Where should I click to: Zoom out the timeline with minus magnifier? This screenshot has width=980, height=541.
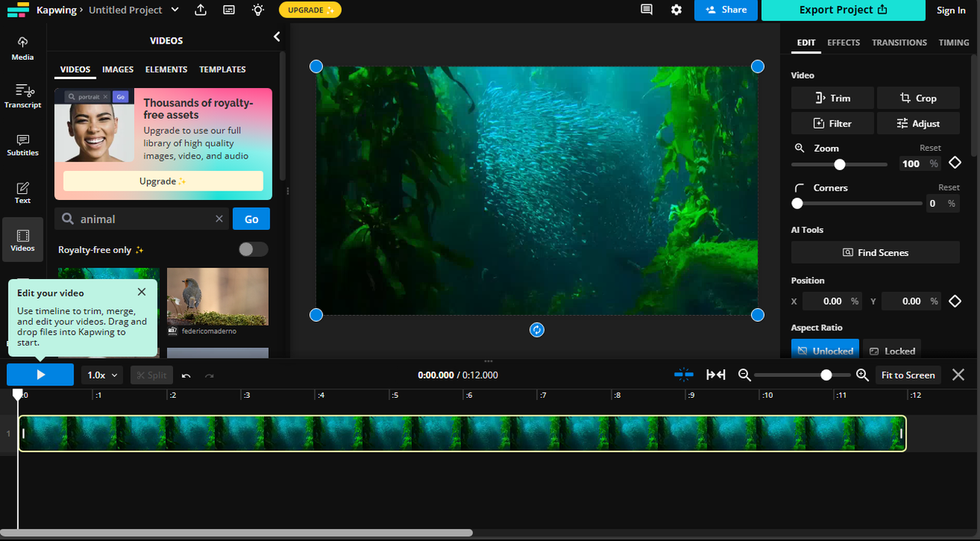click(x=744, y=375)
